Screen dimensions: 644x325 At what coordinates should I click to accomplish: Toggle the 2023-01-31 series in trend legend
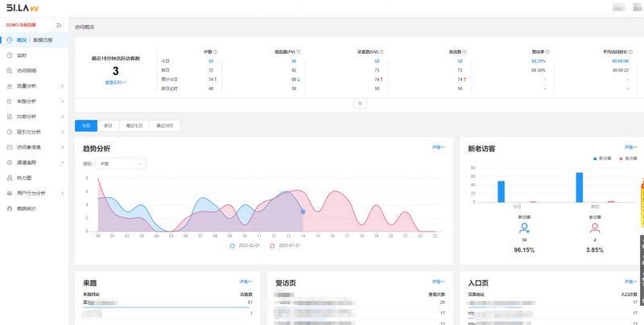285,245
